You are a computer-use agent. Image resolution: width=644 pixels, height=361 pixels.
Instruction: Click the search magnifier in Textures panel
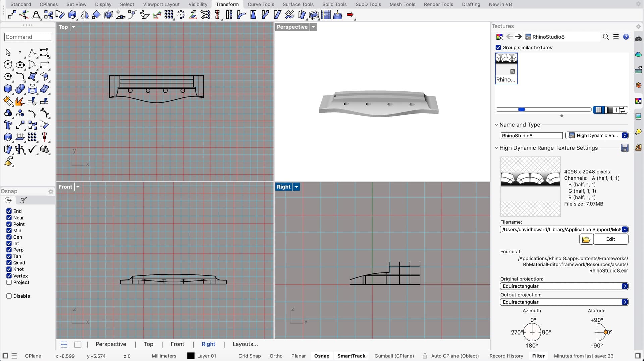coord(606,37)
